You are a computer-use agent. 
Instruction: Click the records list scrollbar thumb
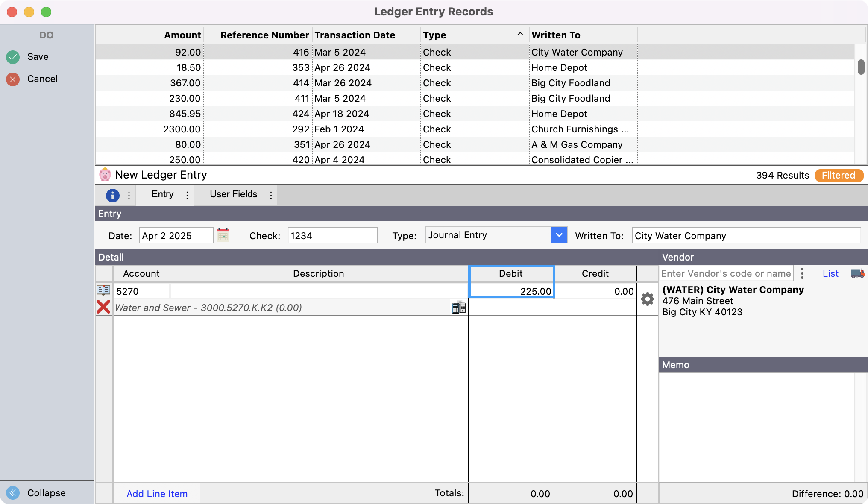coord(861,67)
